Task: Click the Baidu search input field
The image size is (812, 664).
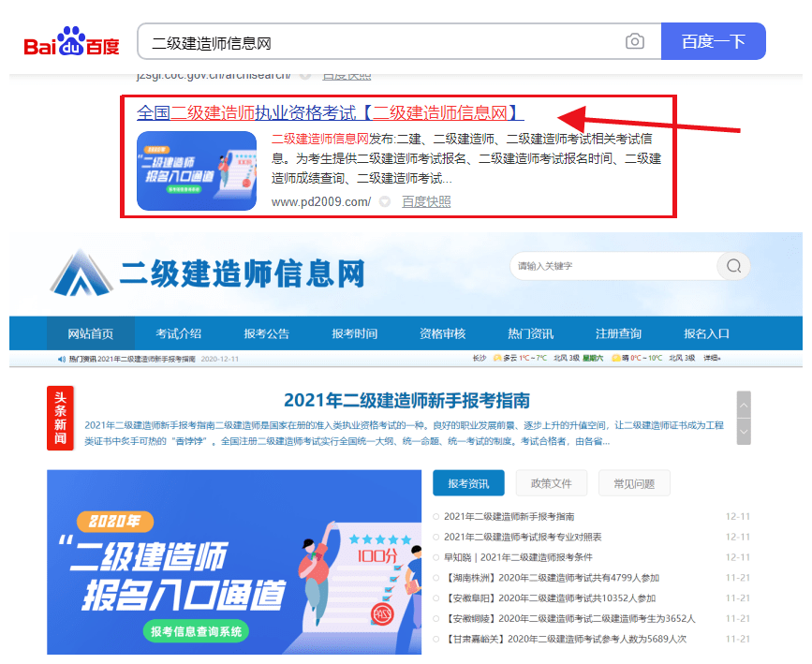Action: (x=375, y=41)
